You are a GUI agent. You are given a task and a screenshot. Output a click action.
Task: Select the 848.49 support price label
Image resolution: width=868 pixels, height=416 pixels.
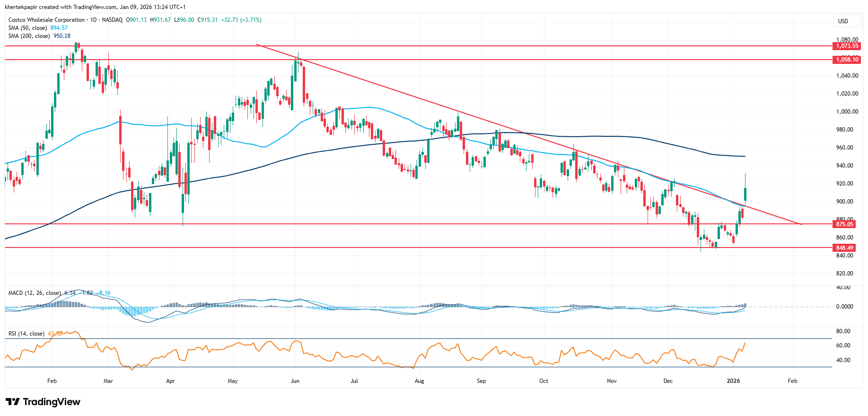844,248
